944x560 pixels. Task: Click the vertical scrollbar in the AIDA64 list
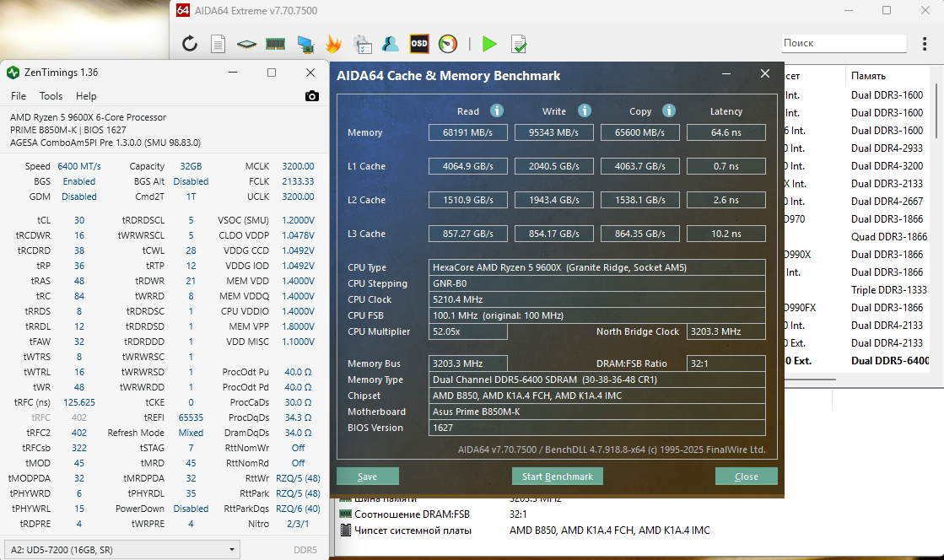(935, 109)
